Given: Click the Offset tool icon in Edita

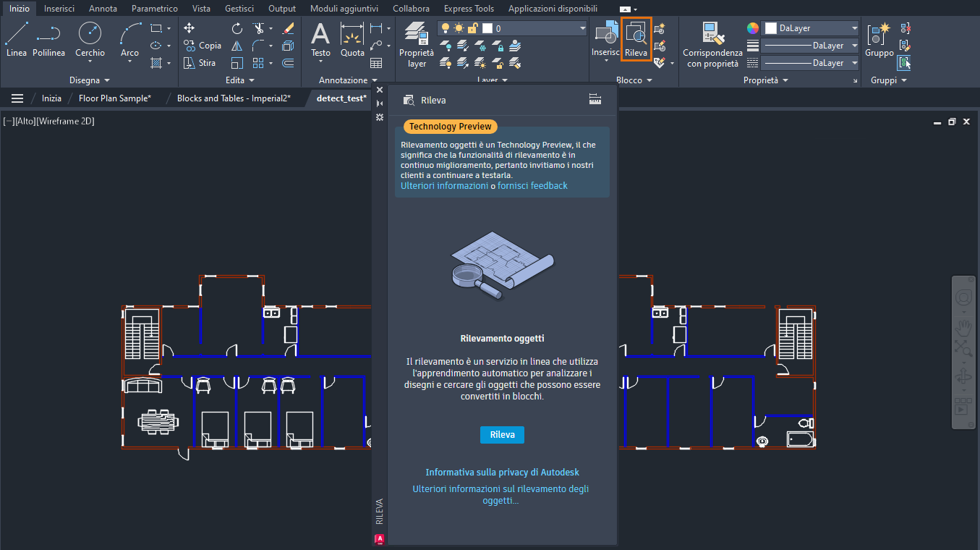Looking at the screenshot, I should (x=288, y=63).
